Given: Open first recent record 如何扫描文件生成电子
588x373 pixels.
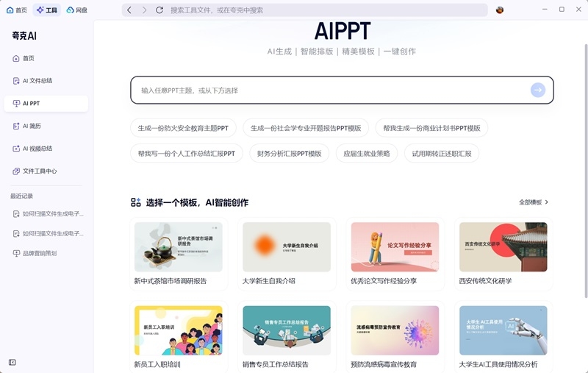Looking at the screenshot, I should point(48,214).
